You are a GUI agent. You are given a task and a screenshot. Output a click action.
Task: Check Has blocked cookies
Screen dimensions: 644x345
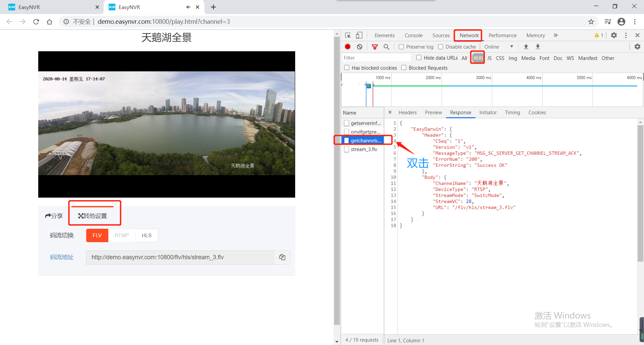tap(347, 68)
